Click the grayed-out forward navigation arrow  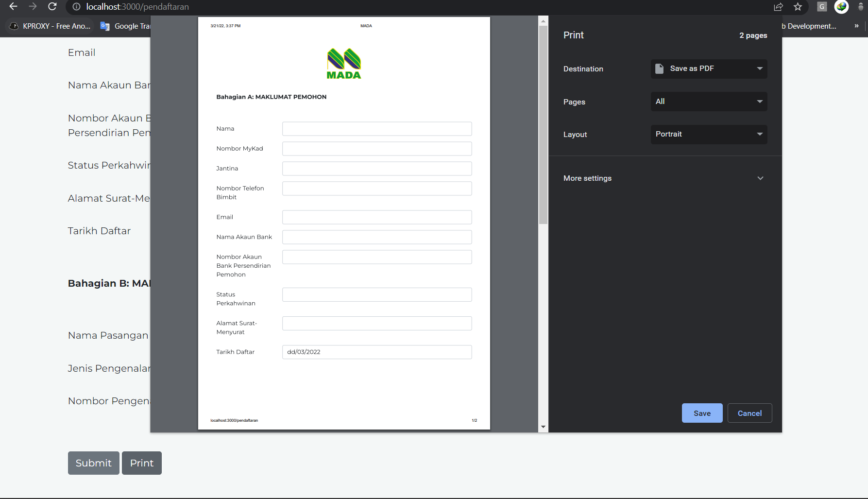point(33,7)
